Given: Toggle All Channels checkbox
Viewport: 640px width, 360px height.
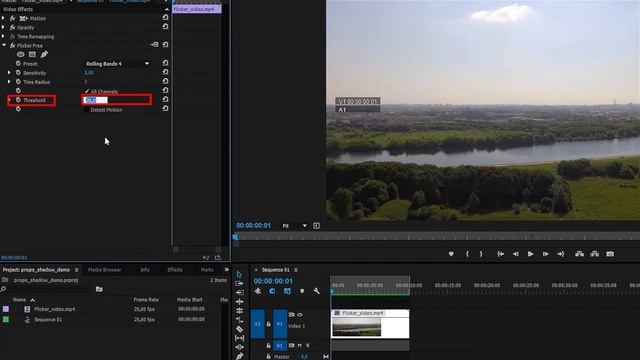Looking at the screenshot, I should 87,91.
